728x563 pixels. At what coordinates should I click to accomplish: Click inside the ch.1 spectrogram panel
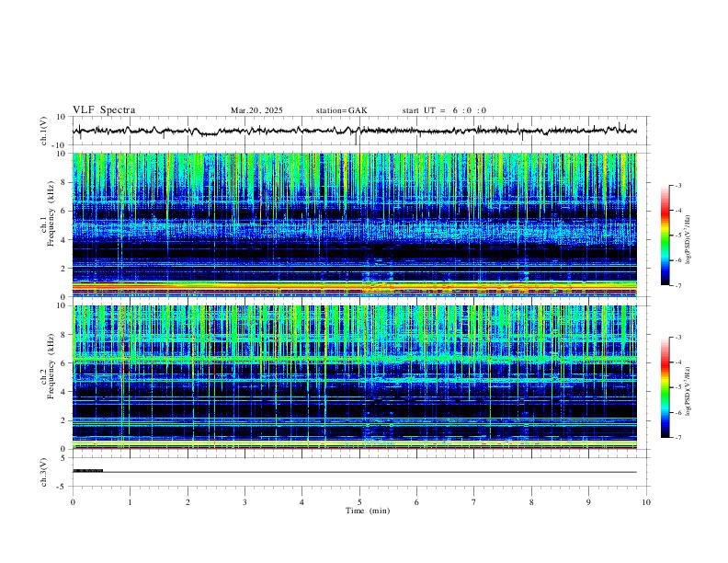354,224
